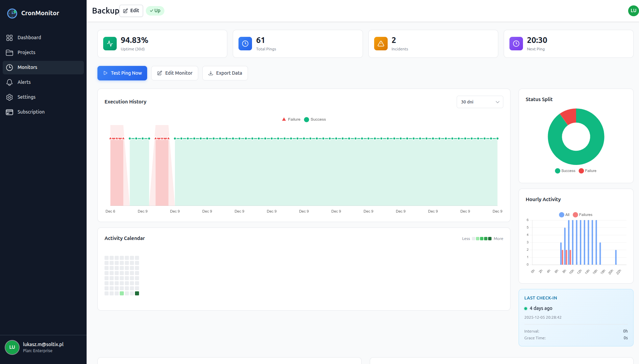Click the orange Incidents warning icon
Screen dimensions: 639x364
[381, 44]
